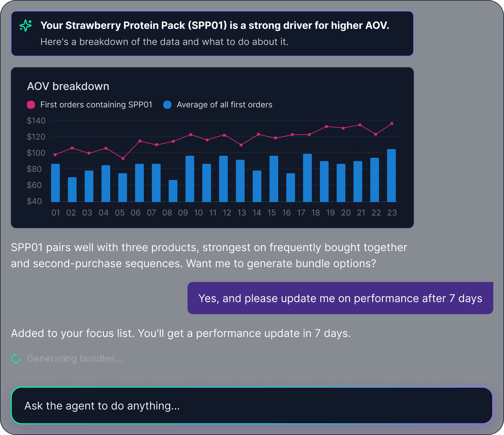Click the AOV breakdown chart title
Screen dimensions: 504x435
click(68, 86)
